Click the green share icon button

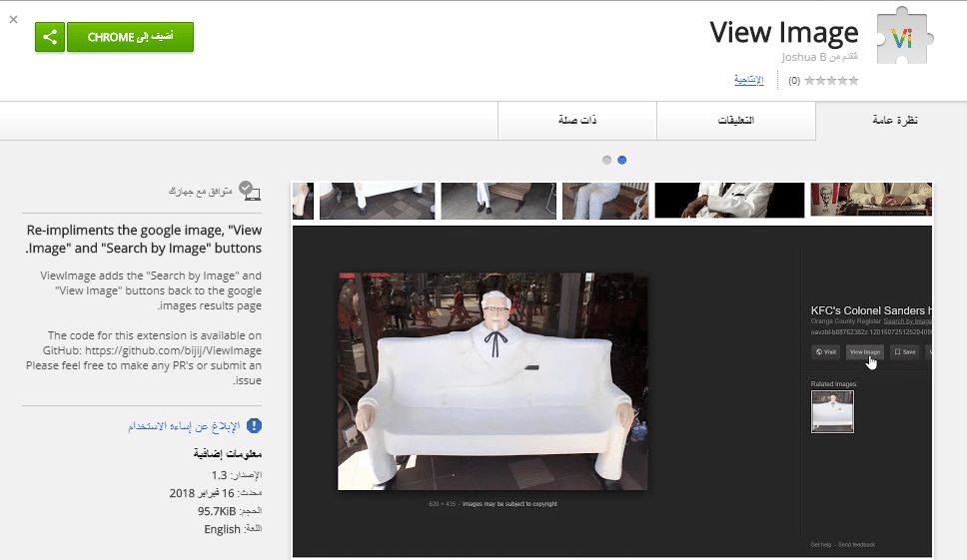coord(50,37)
